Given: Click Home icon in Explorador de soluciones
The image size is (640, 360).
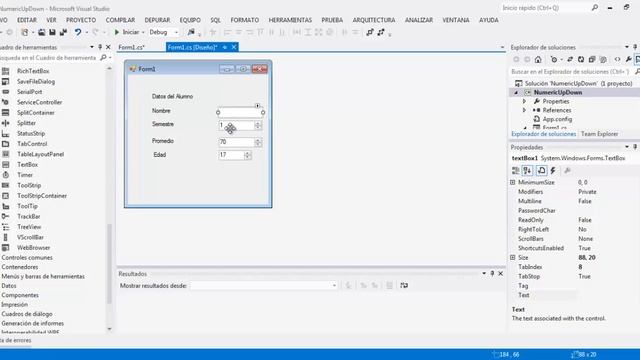Looking at the screenshot, I should [x=538, y=60].
